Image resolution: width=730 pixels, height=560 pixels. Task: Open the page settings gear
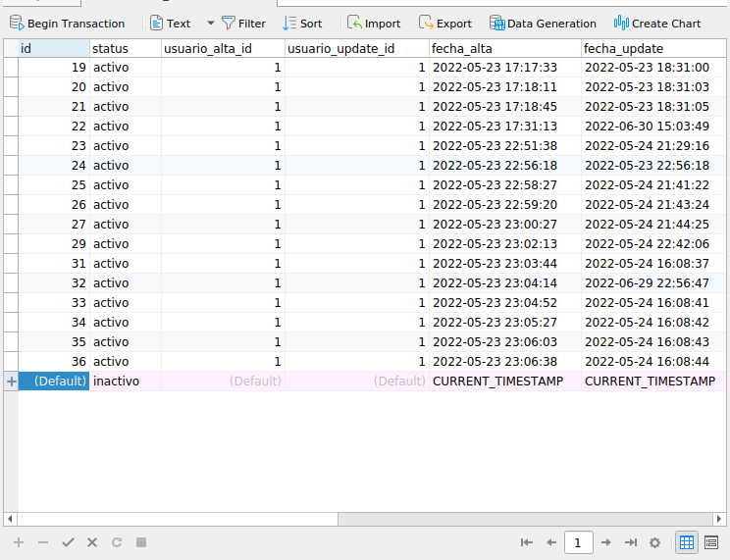pos(655,542)
